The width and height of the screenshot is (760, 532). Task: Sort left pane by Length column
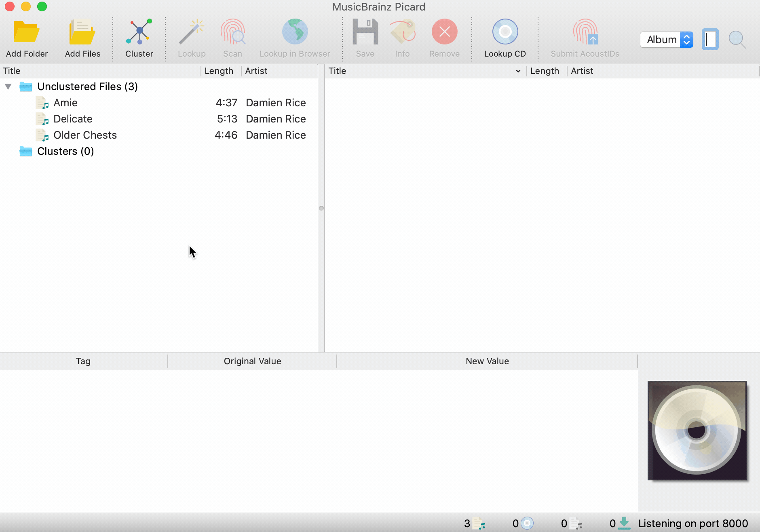click(219, 71)
